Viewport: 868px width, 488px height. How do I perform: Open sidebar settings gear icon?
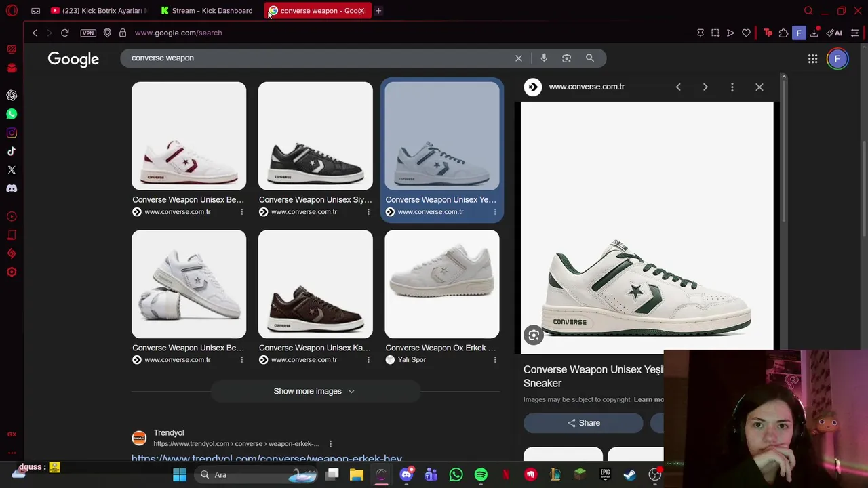(x=12, y=272)
